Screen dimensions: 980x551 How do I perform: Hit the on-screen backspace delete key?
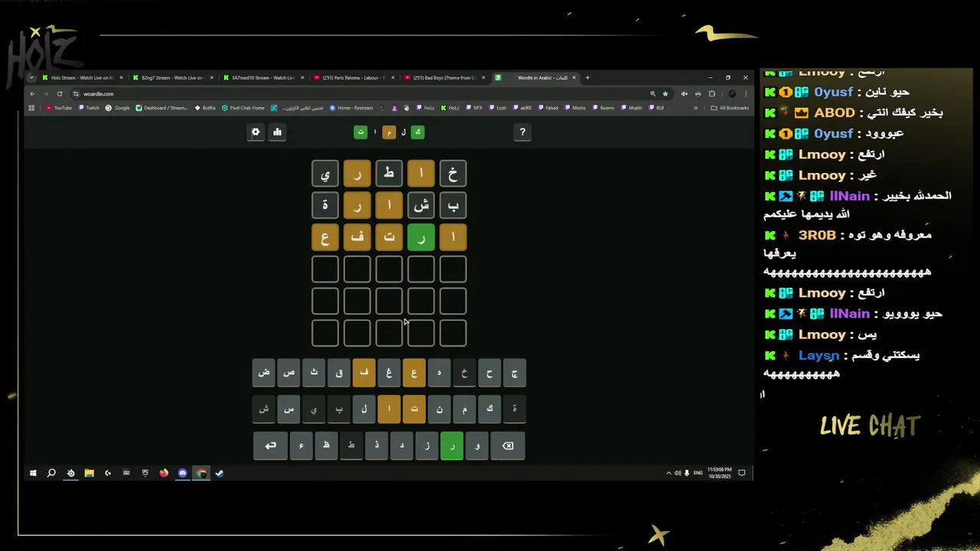coord(508,445)
